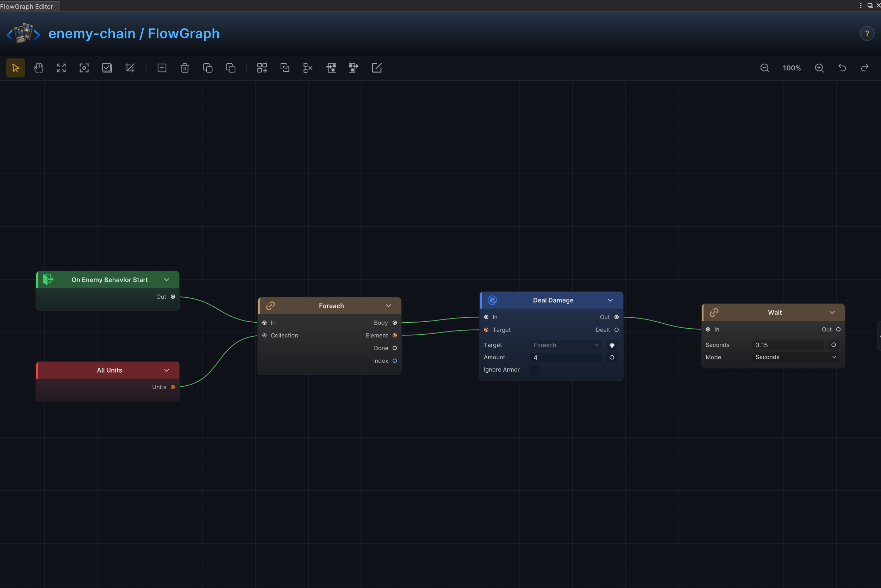
Task: Click the Amount field with value 4
Action: click(566, 358)
